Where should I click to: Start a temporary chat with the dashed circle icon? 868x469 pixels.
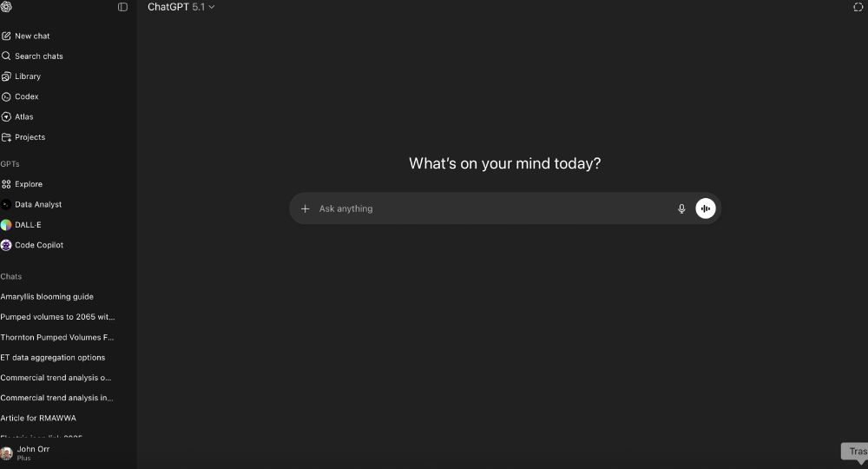click(x=858, y=7)
